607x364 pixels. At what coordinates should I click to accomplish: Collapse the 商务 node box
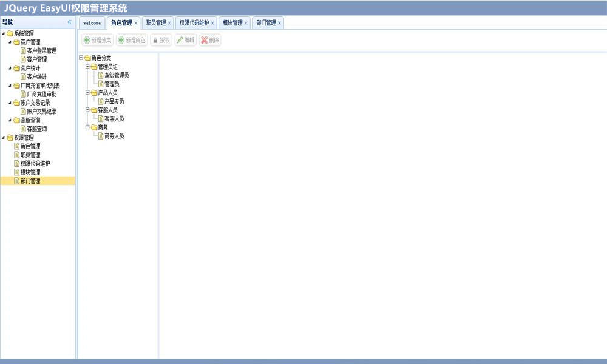tap(87, 127)
